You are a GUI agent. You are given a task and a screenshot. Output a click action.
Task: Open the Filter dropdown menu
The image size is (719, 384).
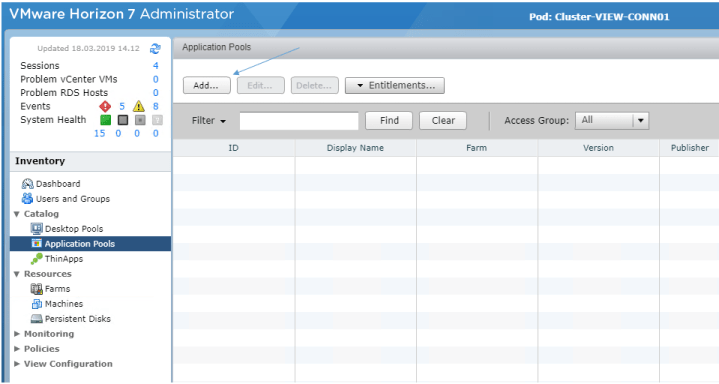point(209,121)
